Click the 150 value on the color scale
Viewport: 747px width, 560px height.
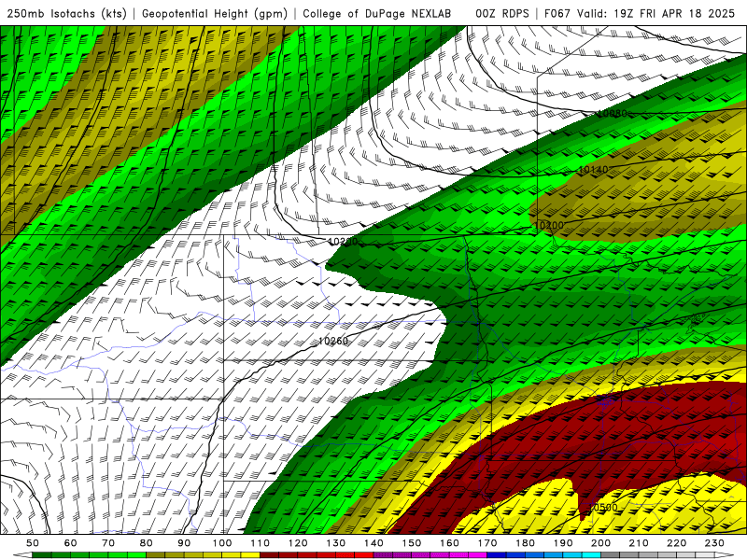[x=412, y=543]
